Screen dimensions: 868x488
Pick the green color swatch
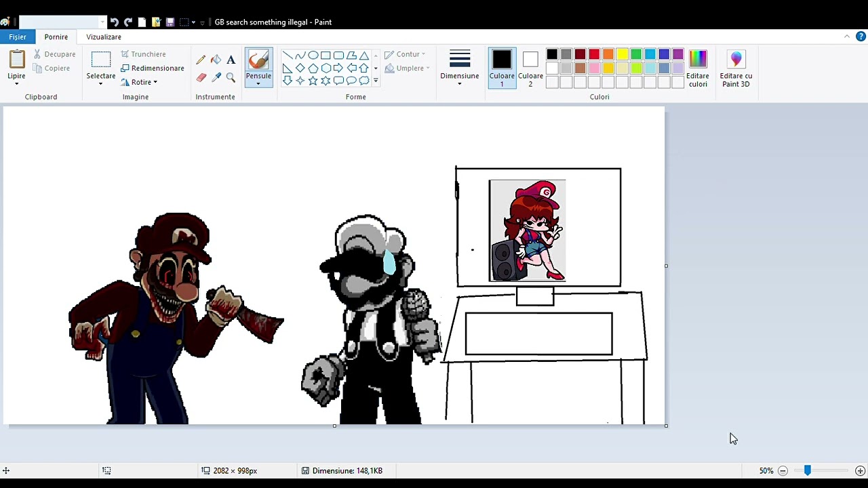click(x=636, y=54)
